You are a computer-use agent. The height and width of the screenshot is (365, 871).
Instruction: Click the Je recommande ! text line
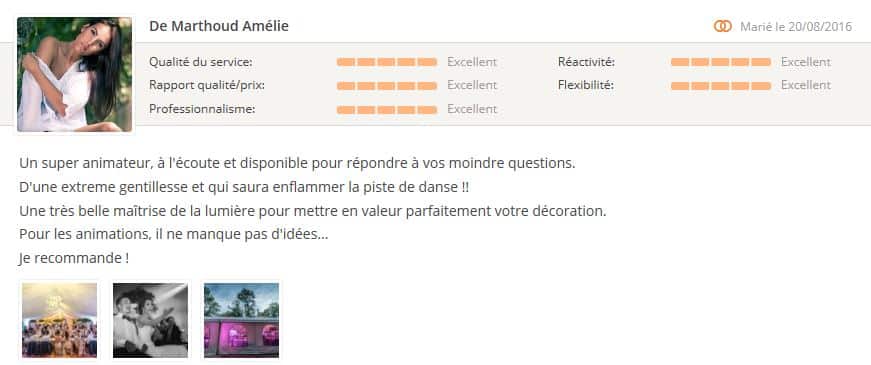[x=74, y=259]
